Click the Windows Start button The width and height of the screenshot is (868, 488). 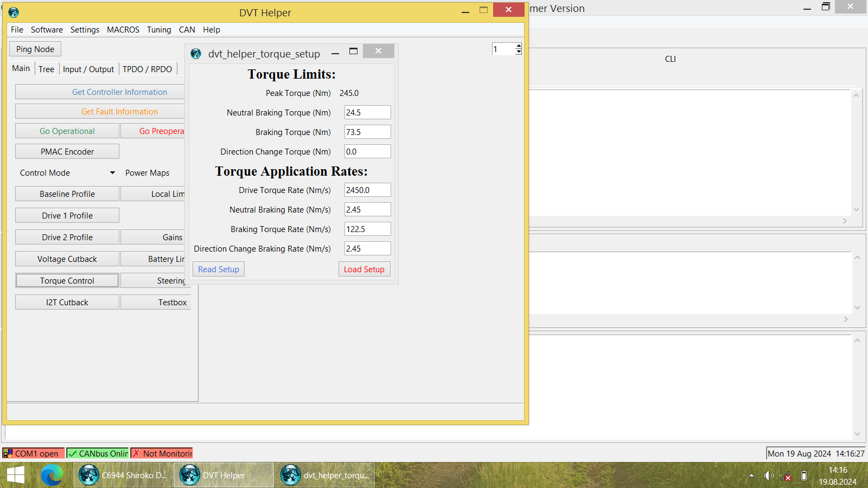click(15, 476)
